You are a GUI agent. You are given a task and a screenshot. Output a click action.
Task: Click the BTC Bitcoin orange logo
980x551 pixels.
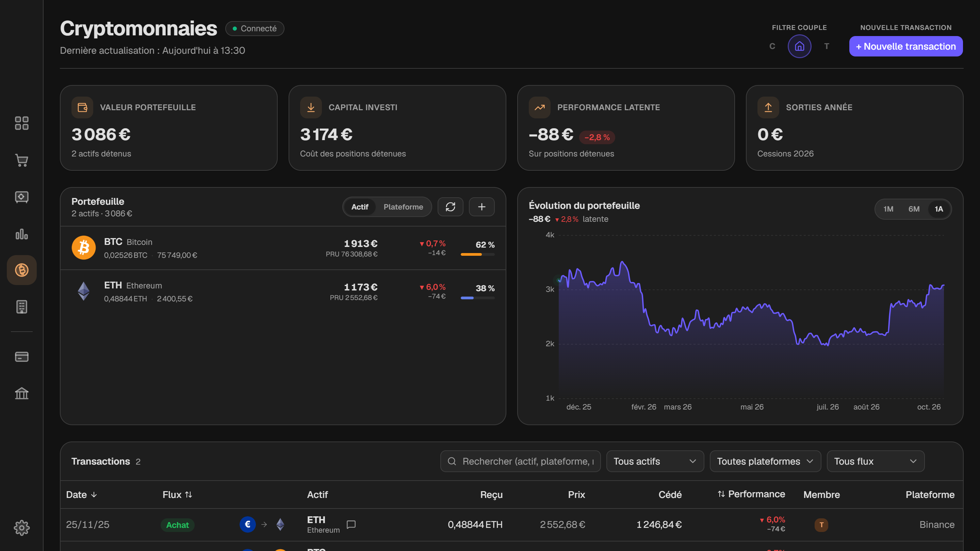(x=84, y=248)
